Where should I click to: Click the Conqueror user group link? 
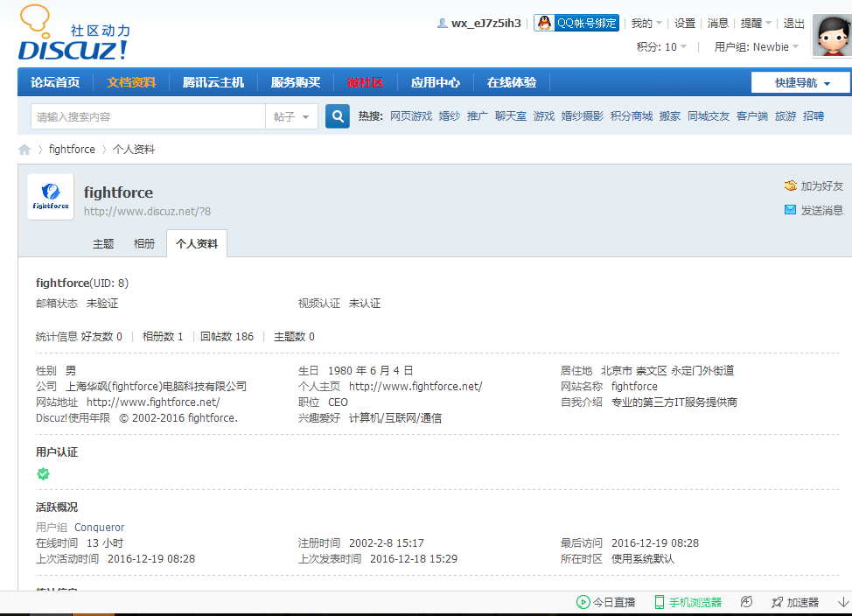coord(100,528)
